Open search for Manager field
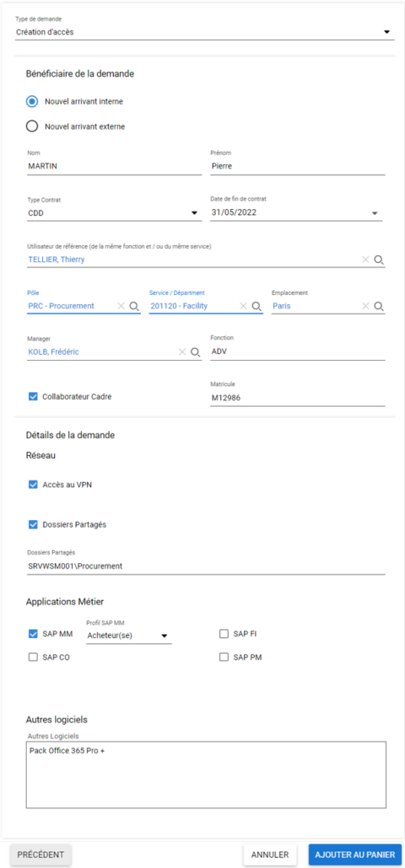Screen dimensions: 405x868 pyautogui.click(x=195, y=351)
